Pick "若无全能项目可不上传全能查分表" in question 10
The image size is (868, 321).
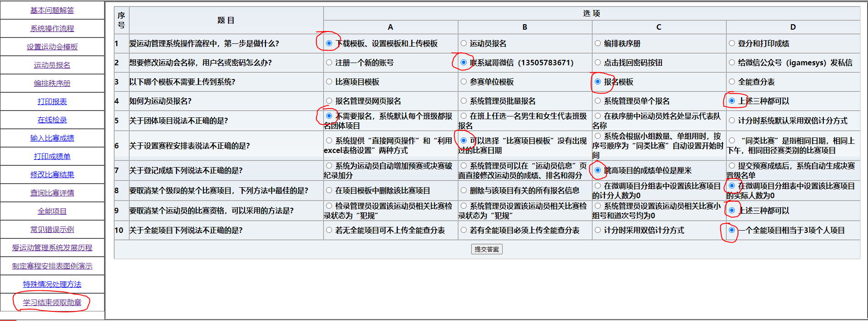(x=329, y=230)
